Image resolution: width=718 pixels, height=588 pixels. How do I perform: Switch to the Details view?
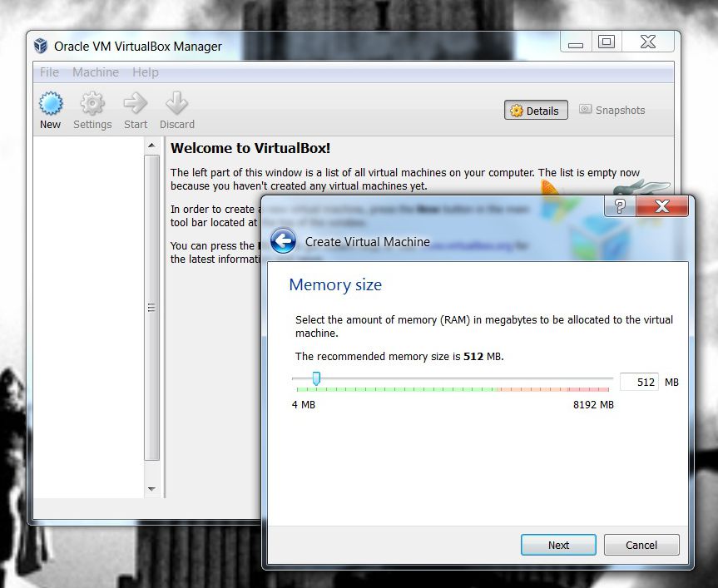pyautogui.click(x=536, y=111)
